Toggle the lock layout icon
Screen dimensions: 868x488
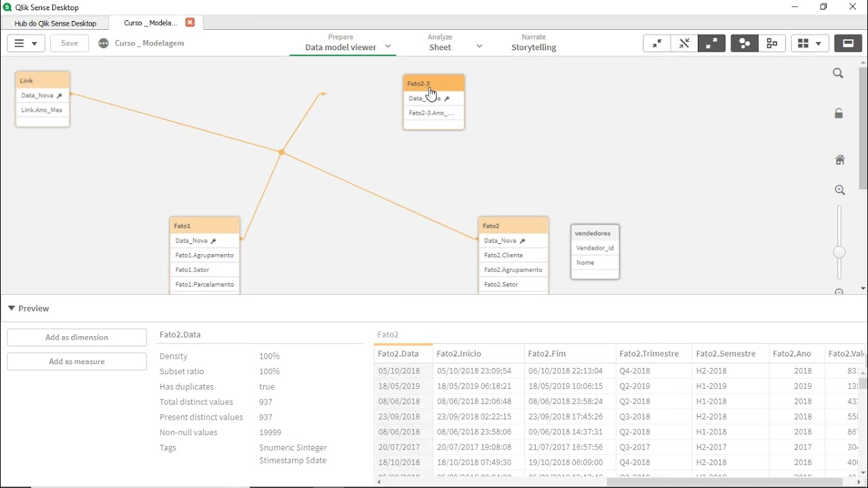point(839,113)
